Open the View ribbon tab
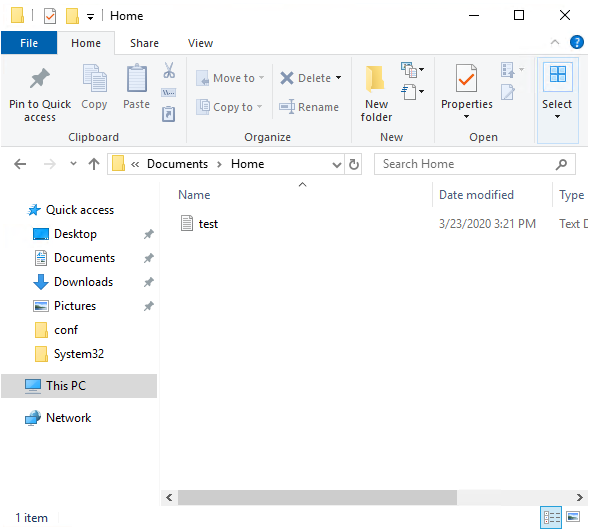Screen dimensions: 589x530 [200, 43]
